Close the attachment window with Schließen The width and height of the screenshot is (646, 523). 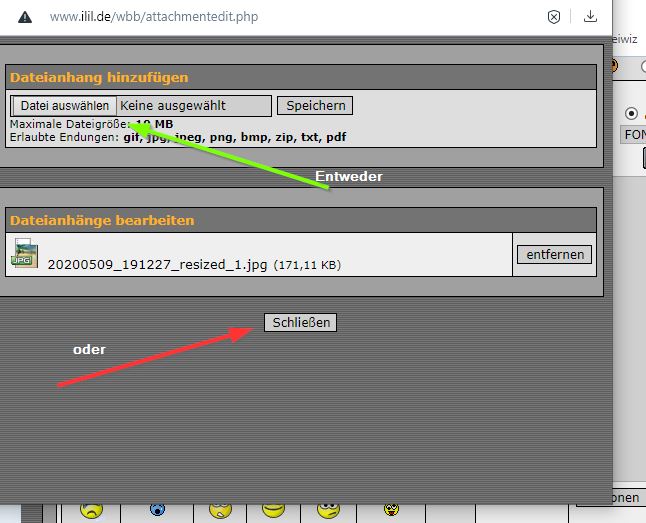coord(300,322)
